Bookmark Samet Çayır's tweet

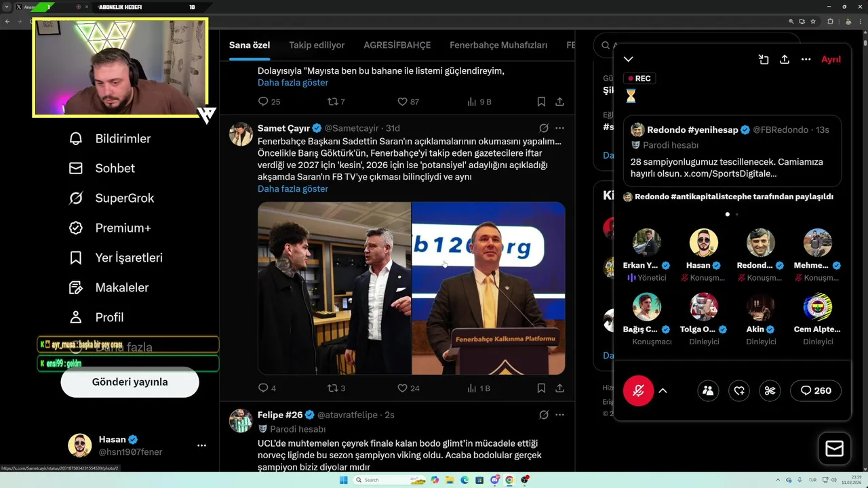[541, 388]
